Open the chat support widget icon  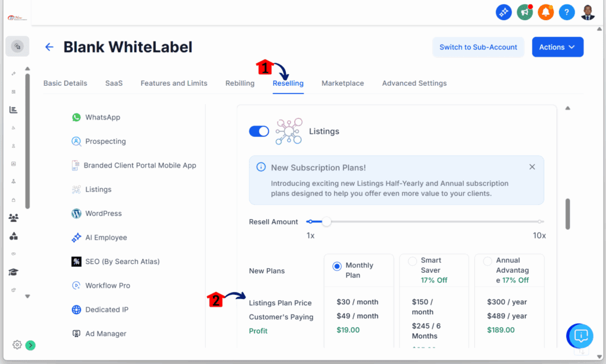tap(581, 336)
